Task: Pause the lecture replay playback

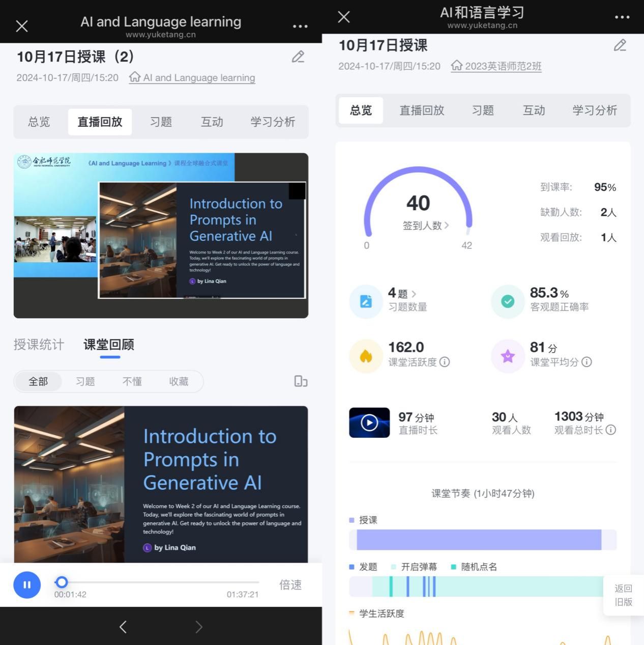Action: pyautogui.click(x=27, y=585)
